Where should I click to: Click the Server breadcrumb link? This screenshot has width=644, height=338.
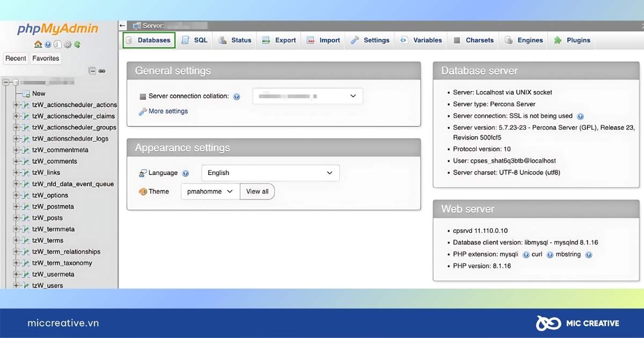[175, 26]
